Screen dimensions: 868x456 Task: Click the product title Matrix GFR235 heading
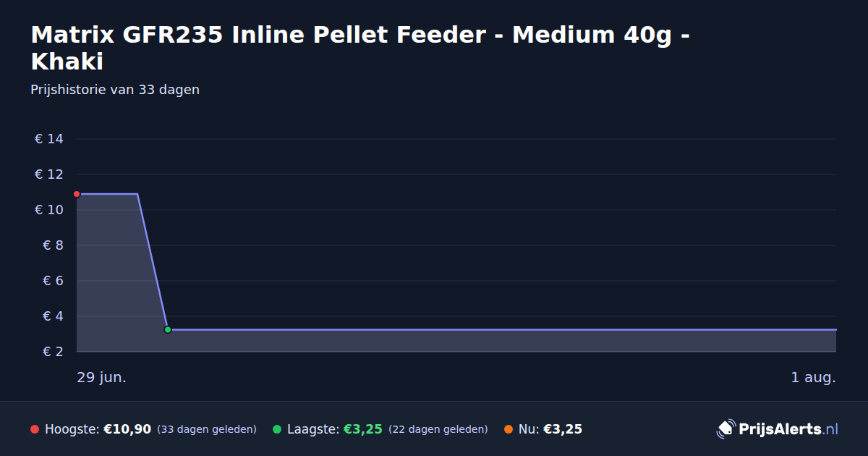point(359,48)
